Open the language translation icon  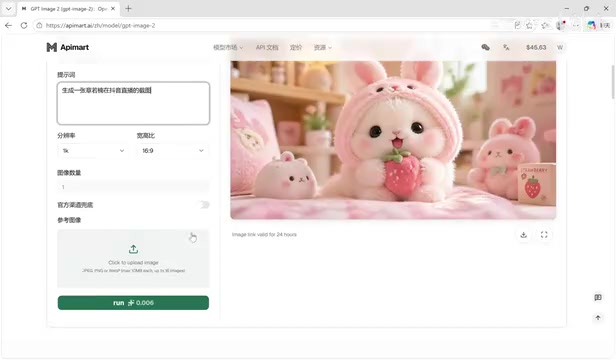pos(506,47)
